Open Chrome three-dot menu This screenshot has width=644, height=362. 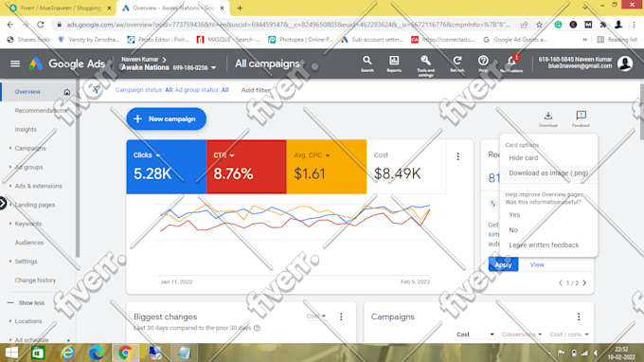(x=634, y=25)
